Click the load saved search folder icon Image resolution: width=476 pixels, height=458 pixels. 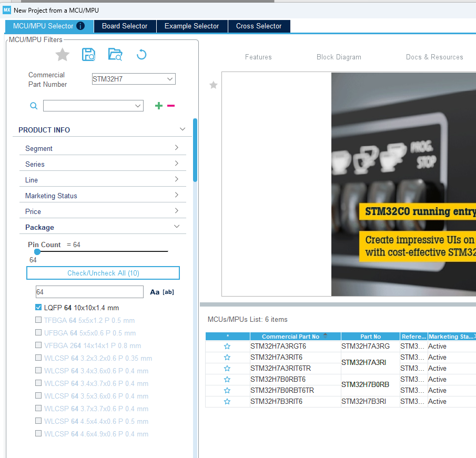click(115, 55)
